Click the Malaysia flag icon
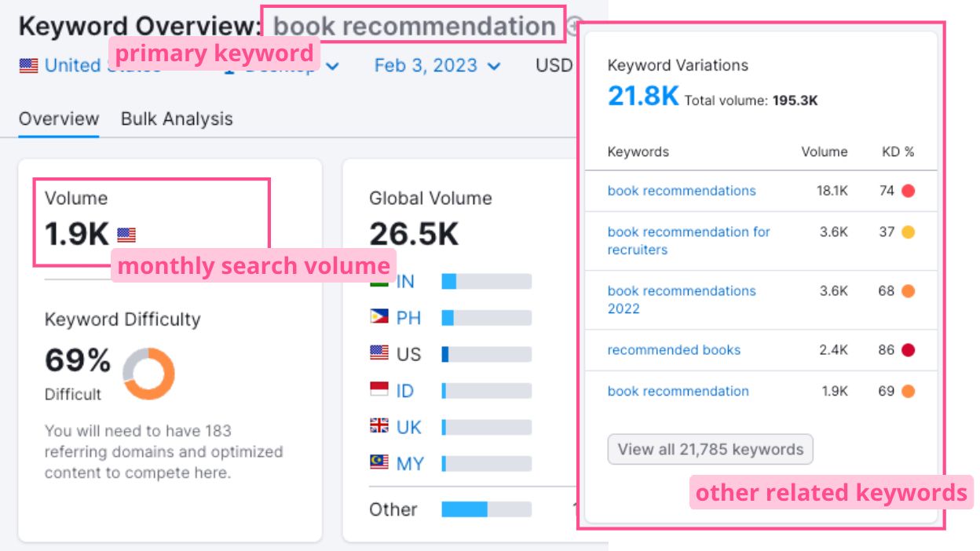Viewport: 980px width, 551px height. 379,462
